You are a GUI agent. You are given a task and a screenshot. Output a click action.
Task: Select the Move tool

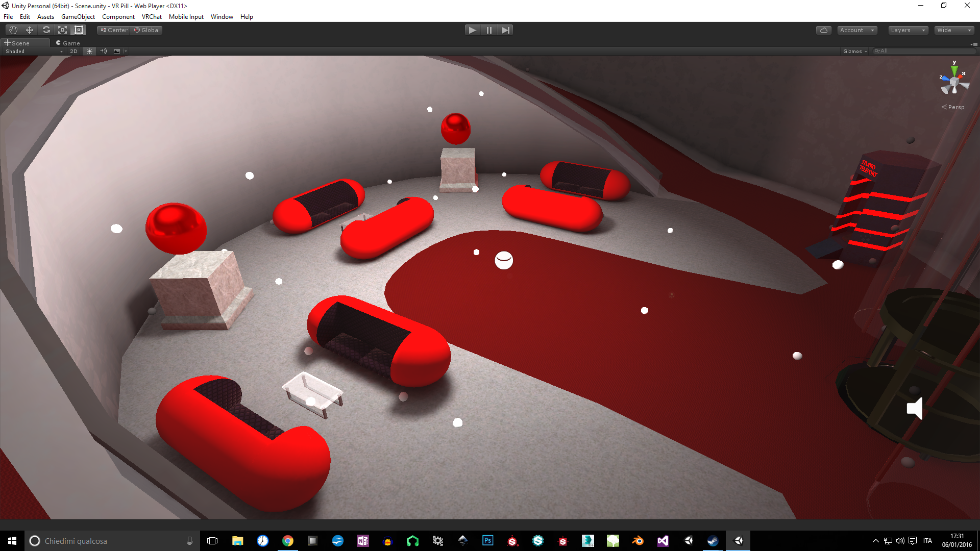point(30,30)
